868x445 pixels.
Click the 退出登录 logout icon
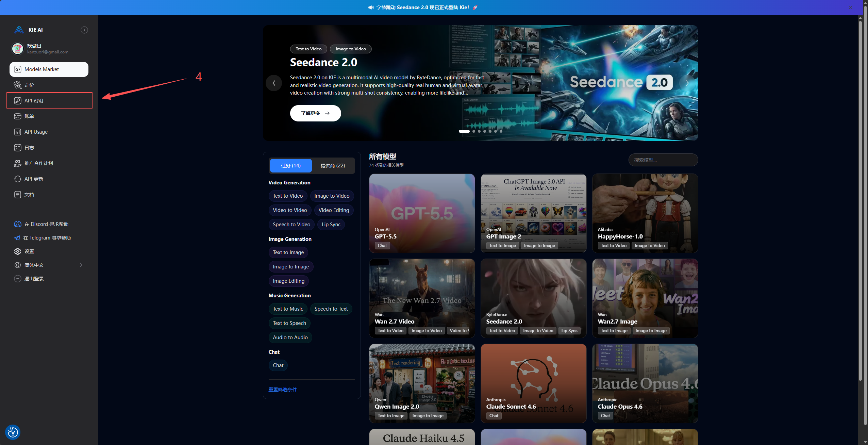pyautogui.click(x=18, y=279)
